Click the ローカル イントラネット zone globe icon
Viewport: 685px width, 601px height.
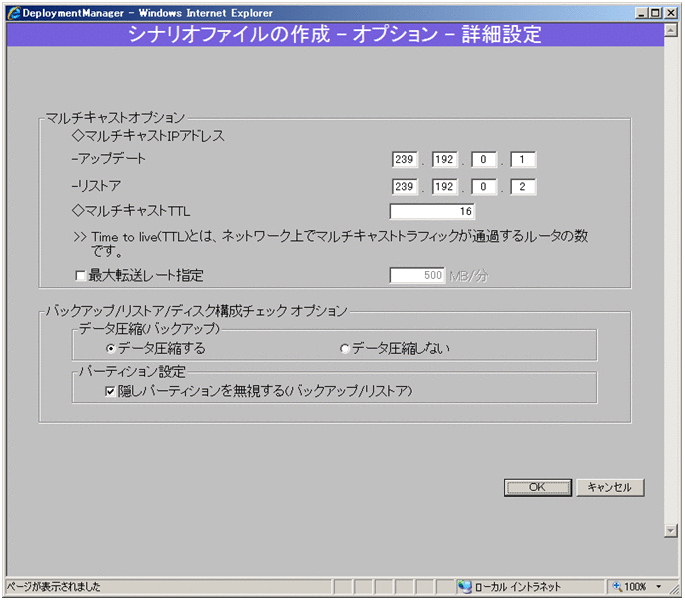[465, 587]
